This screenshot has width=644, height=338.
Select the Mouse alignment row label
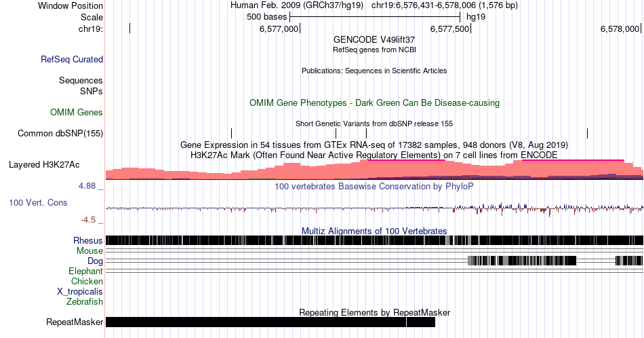pyautogui.click(x=89, y=251)
